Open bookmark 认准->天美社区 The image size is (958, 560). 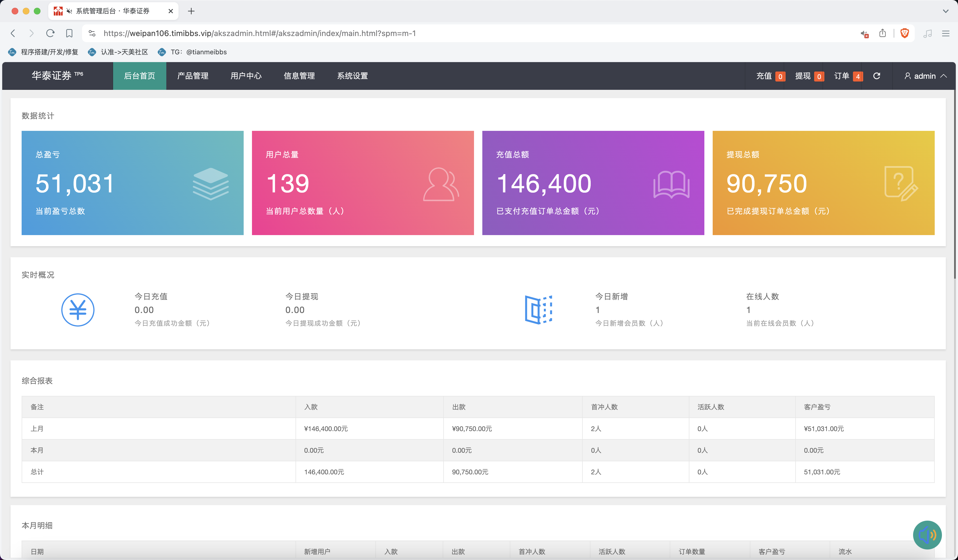tap(118, 52)
